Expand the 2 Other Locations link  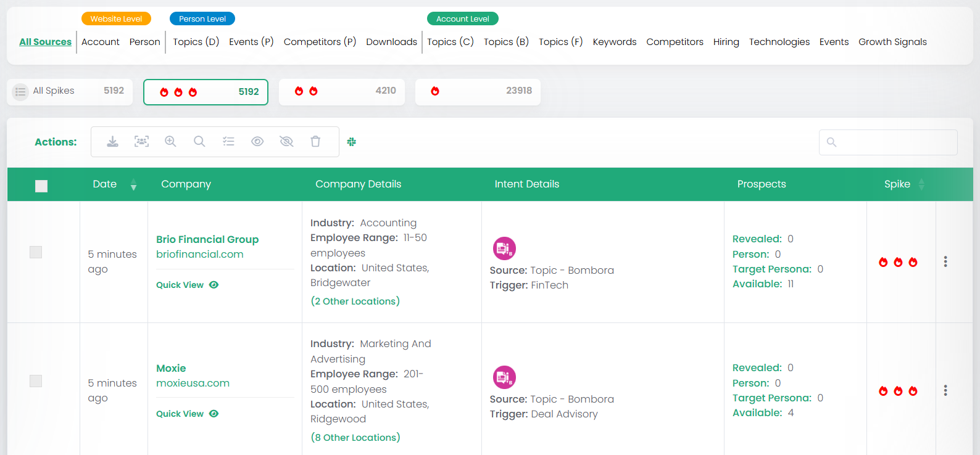[x=355, y=301]
